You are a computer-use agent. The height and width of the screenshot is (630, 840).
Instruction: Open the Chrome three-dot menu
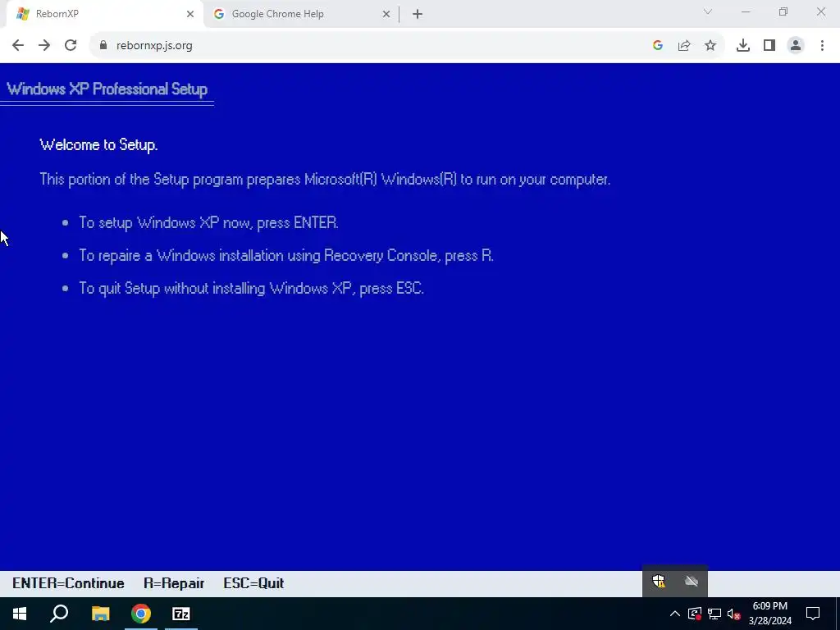[822, 46]
